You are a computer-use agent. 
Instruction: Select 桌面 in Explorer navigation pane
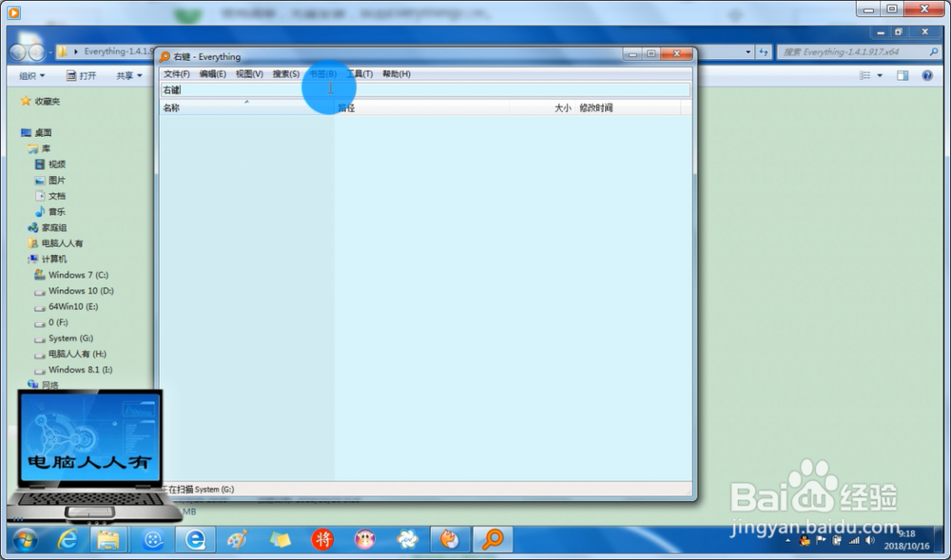pyautogui.click(x=36, y=133)
